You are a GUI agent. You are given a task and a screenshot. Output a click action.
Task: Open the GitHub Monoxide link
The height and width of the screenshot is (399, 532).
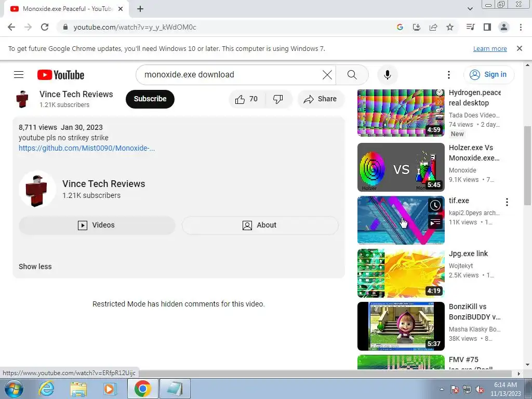pos(87,148)
